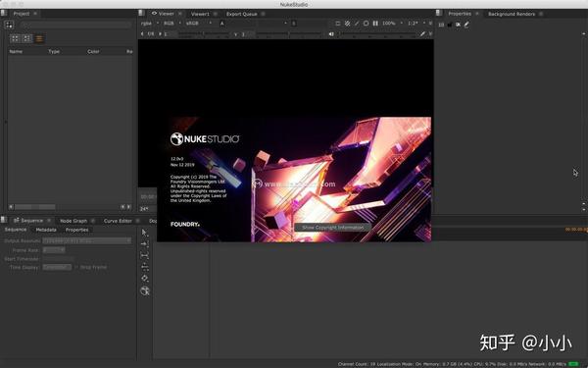The height and width of the screenshot is (368, 588).
Task: Open the sRGB viewer colorspace dropdown
Action: tap(199, 24)
